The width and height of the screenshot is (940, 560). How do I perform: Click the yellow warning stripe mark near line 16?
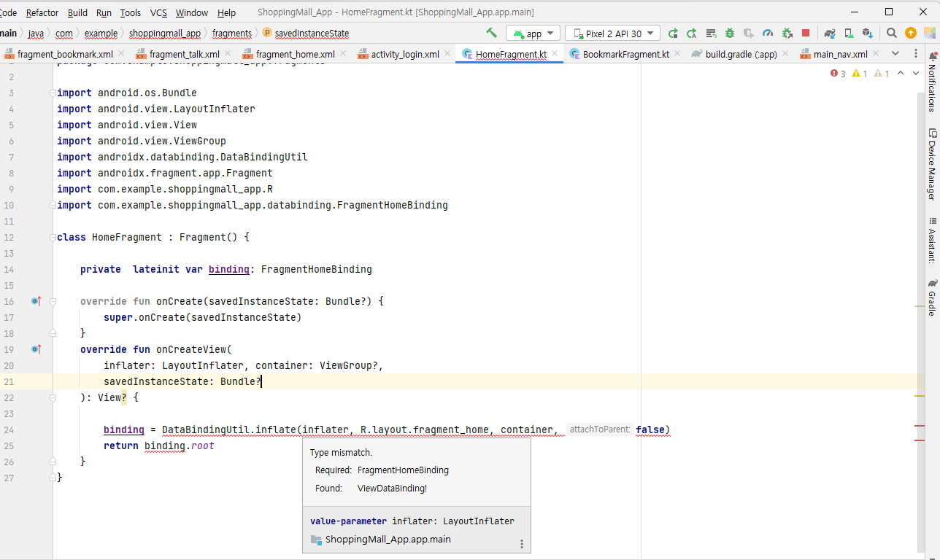click(920, 307)
